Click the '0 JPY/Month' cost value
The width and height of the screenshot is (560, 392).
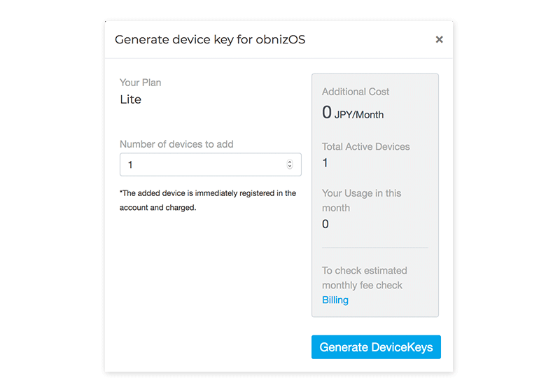point(353,113)
